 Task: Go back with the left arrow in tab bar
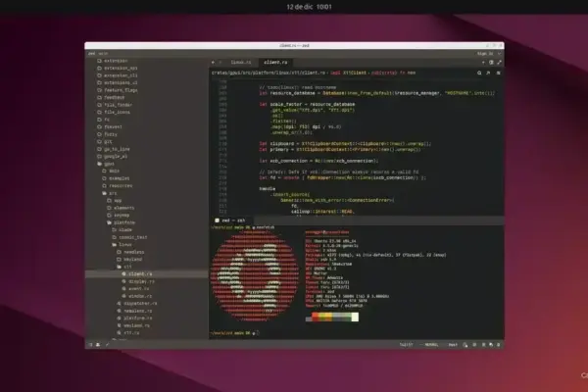[213, 63]
